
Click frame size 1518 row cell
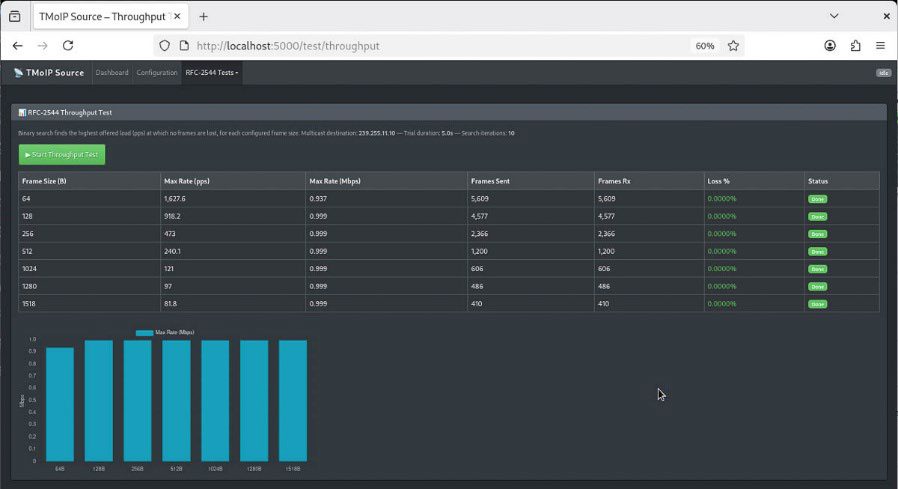89,303
